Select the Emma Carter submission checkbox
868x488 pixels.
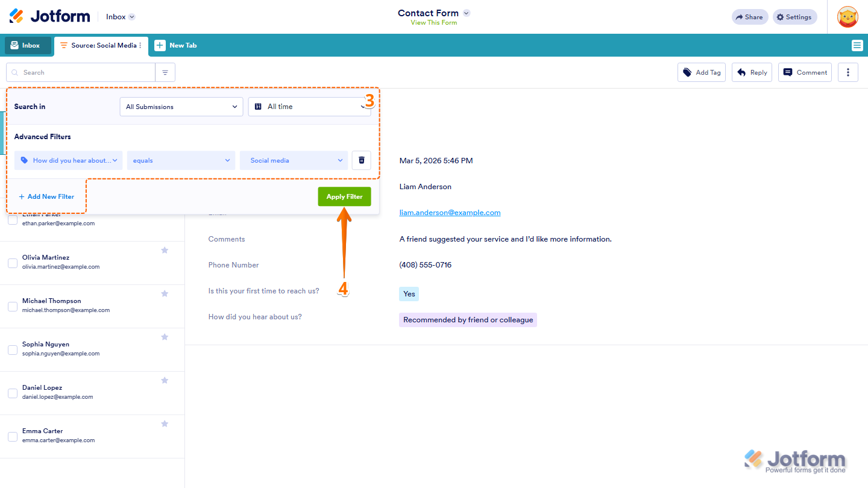(13, 436)
